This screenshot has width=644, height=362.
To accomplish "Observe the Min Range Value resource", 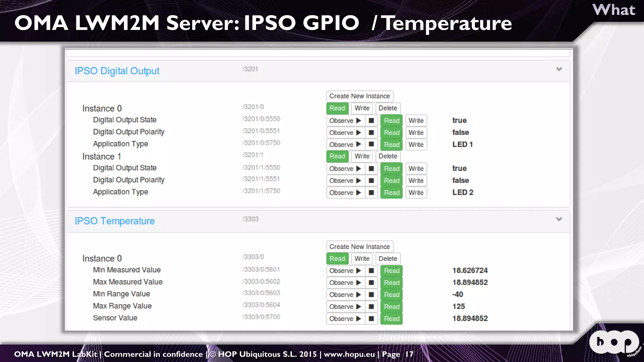I will pyautogui.click(x=346, y=294).
